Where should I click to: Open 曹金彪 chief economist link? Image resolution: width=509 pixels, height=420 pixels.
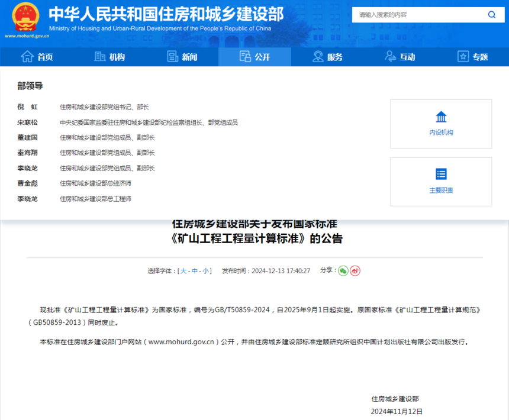click(28, 183)
